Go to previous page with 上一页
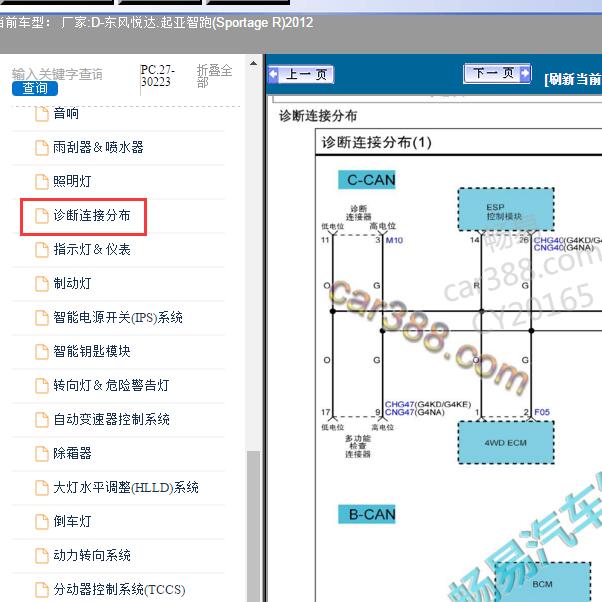 (301, 74)
